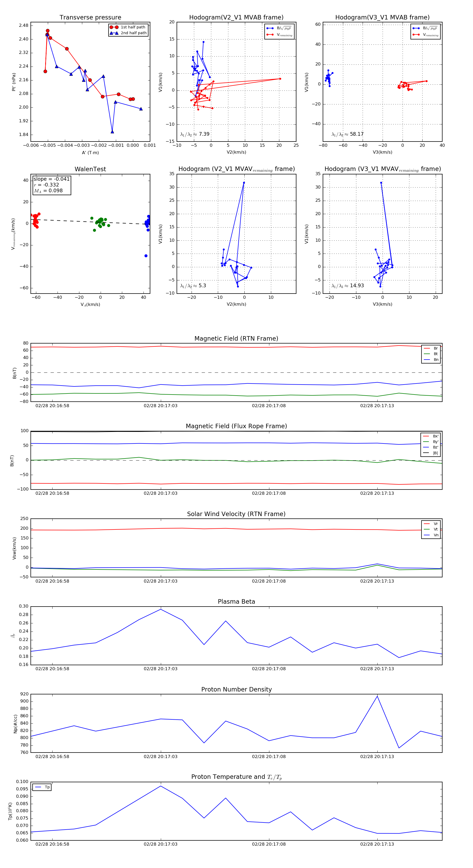Click the "V_A(km/s)" axis label under WalenTest
The width and height of the screenshot is (473, 868).
(x=90, y=305)
